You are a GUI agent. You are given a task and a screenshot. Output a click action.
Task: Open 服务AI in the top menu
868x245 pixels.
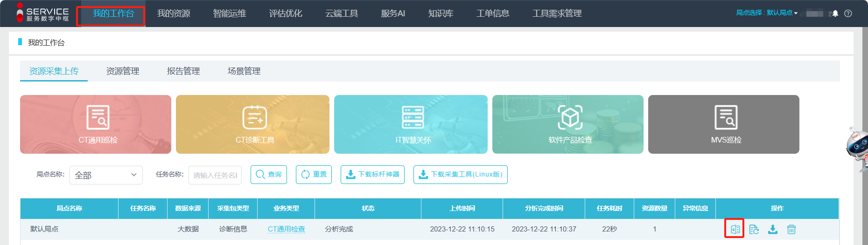click(393, 14)
